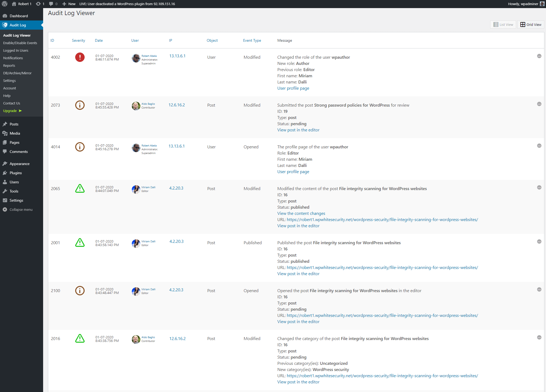
Task: Switch to List View
Action: (x=503, y=24)
